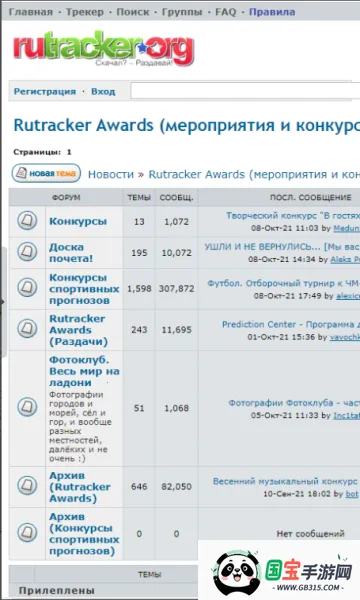This screenshot has height=600, width=360.
Task: Focus the search input field
Action: pos(245,91)
